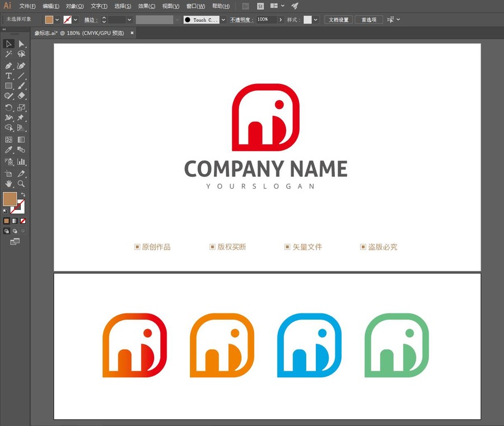Swap fill and stroke colors

[23, 194]
